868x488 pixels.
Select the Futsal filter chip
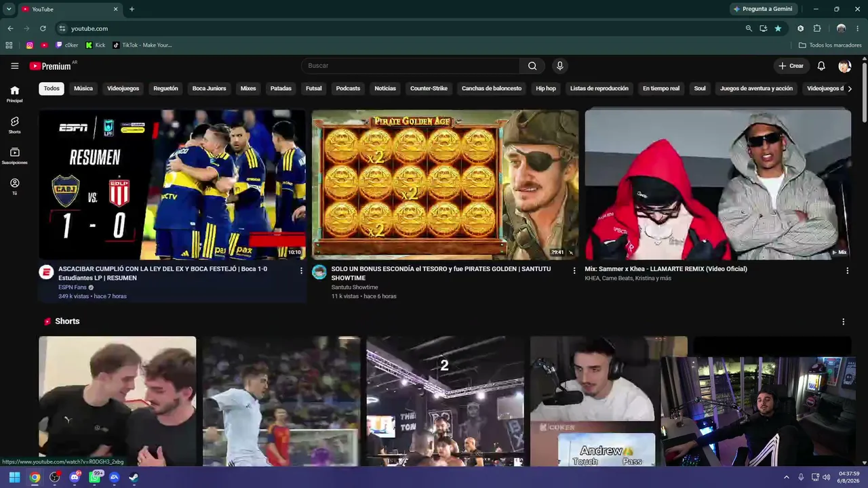[313, 88]
